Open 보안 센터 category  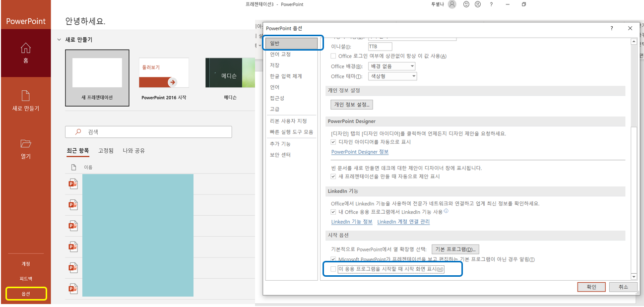pos(291,155)
